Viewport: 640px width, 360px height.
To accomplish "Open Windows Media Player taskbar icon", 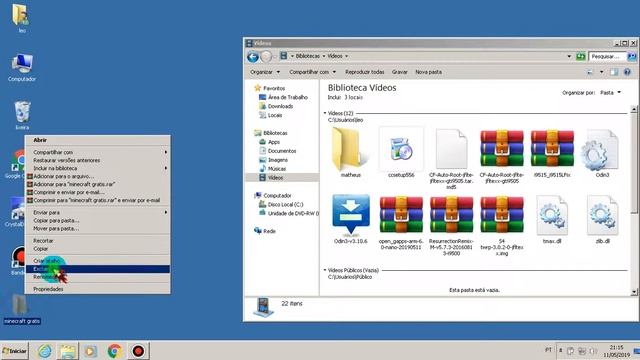I will tap(91, 351).
